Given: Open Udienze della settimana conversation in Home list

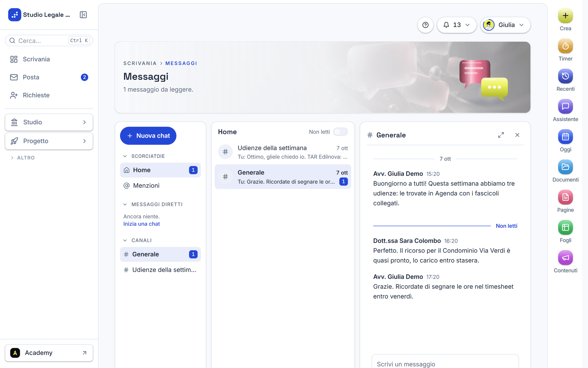Looking at the screenshot, I should (283, 152).
